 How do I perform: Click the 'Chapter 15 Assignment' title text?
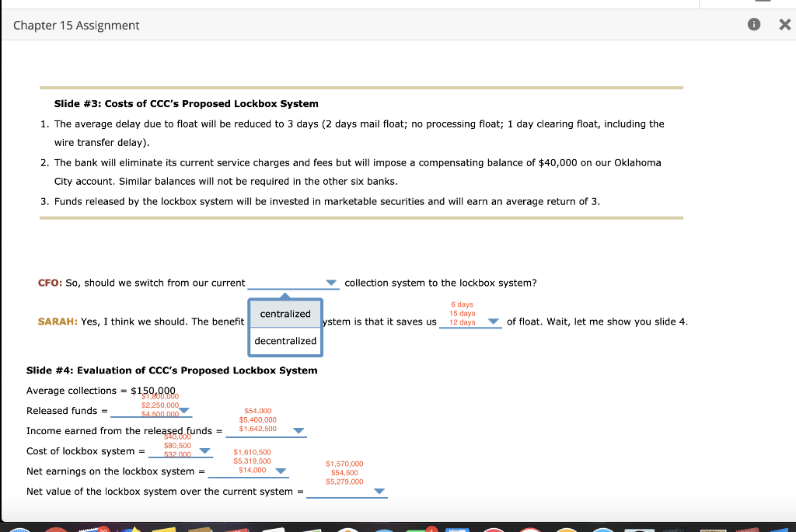[x=76, y=26]
